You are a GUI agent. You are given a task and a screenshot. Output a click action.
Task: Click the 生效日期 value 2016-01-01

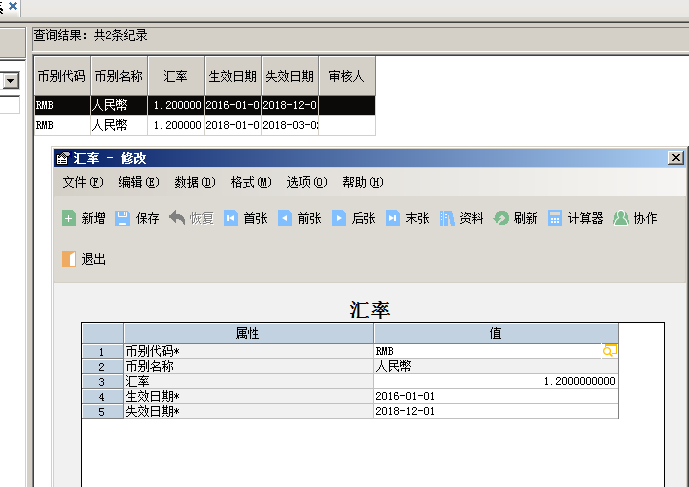[495, 396]
